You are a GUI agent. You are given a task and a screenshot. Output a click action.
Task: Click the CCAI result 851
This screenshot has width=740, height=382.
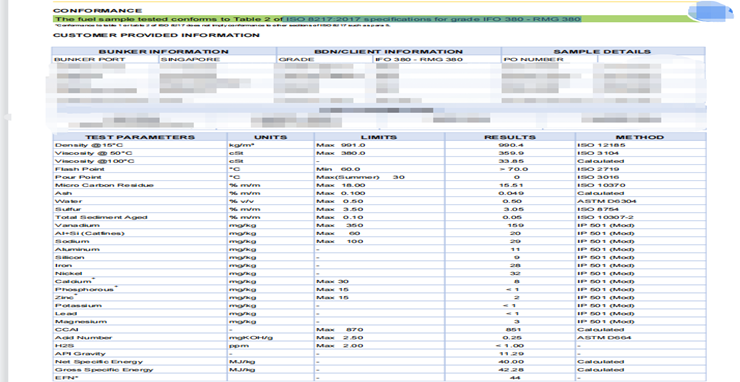pos(513,330)
